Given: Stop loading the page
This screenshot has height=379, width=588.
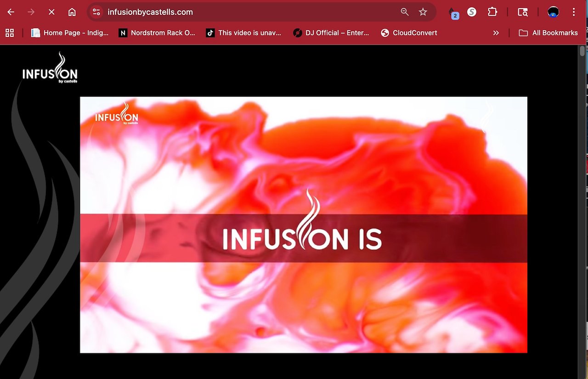Looking at the screenshot, I should click(x=51, y=12).
